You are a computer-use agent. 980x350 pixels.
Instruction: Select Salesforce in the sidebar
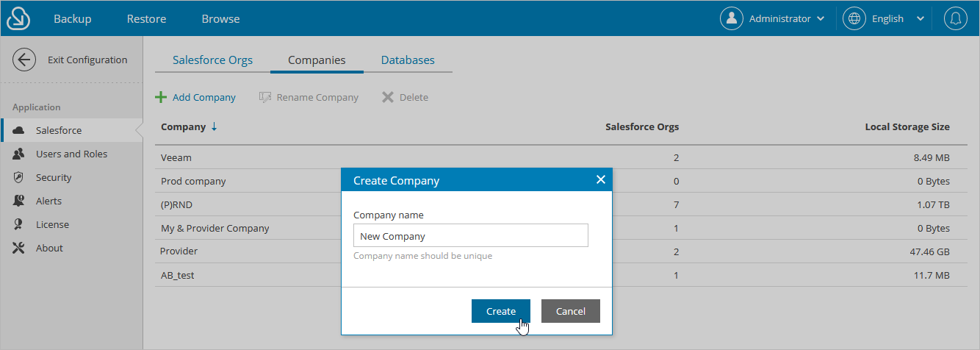tap(71, 131)
